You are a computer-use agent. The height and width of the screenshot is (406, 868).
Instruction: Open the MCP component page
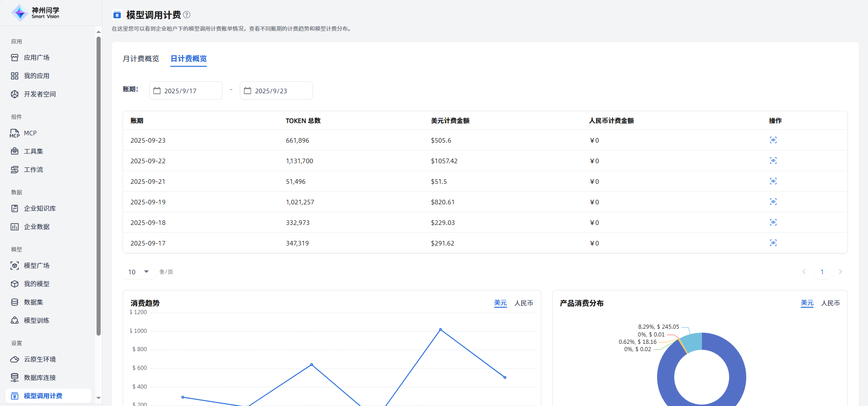pos(30,133)
